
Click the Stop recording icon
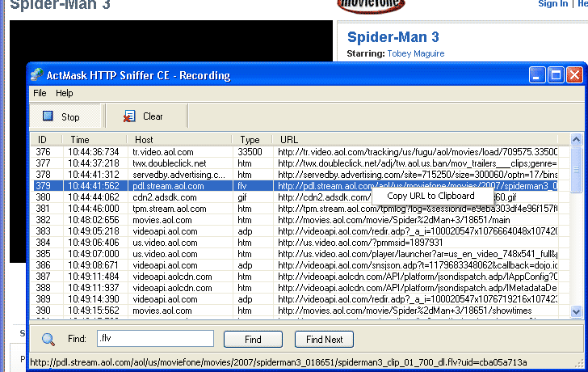(x=48, y=116)
